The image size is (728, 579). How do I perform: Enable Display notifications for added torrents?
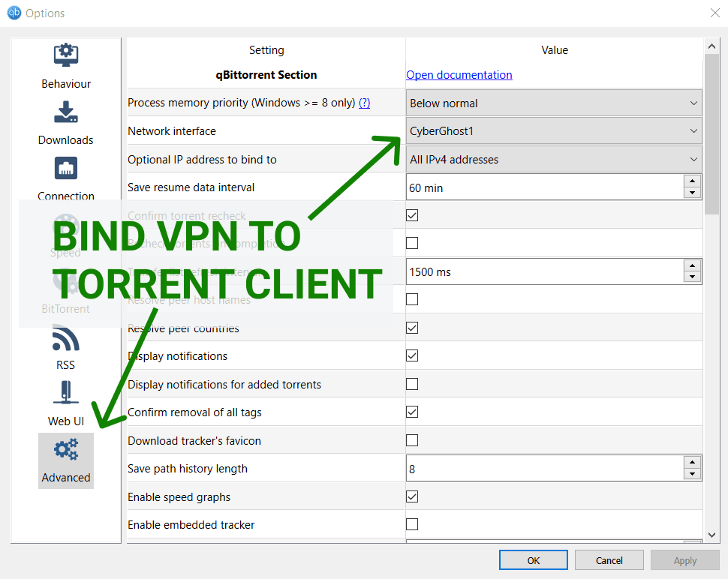pyautogui.click(x=412, y=384)
